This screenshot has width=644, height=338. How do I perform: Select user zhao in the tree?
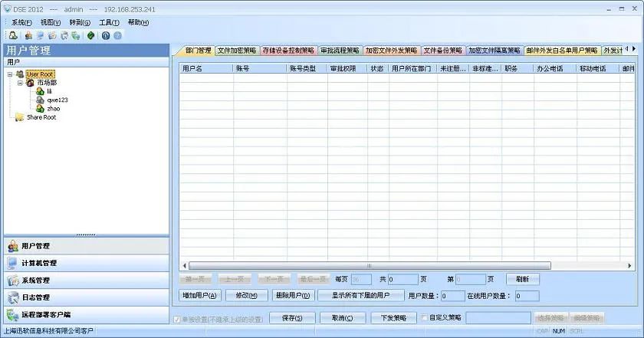[54, 108]
